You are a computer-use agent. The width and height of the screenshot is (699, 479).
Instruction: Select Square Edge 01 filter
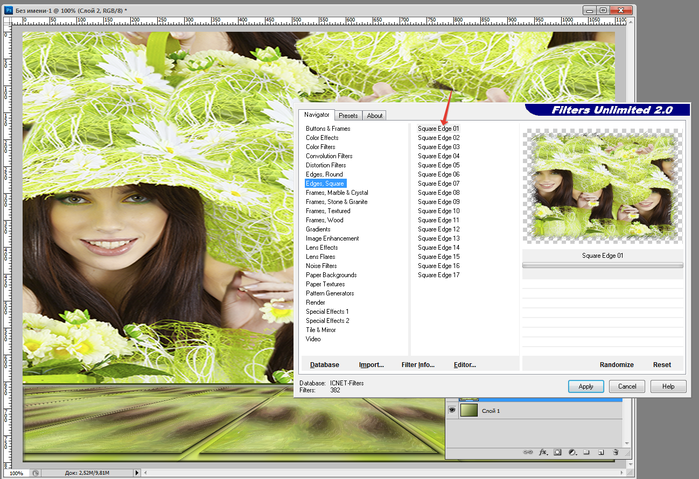pyautogui.click(x=438, y=128)
